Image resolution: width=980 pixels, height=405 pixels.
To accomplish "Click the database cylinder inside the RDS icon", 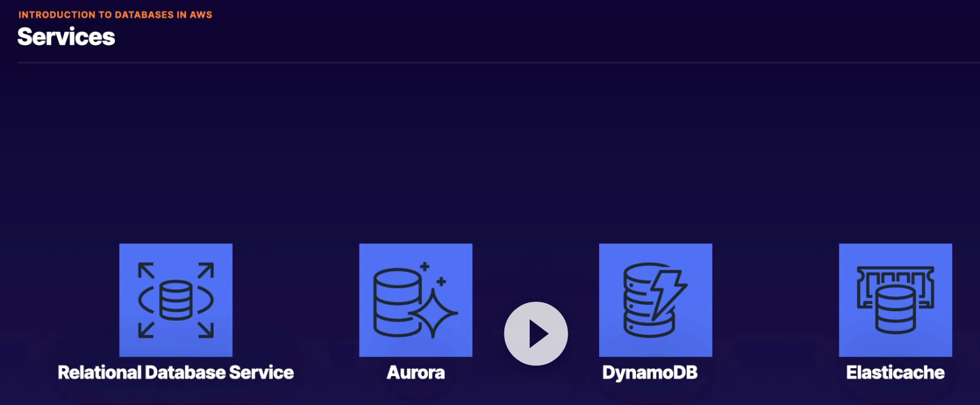I will (x=176, y=300).
